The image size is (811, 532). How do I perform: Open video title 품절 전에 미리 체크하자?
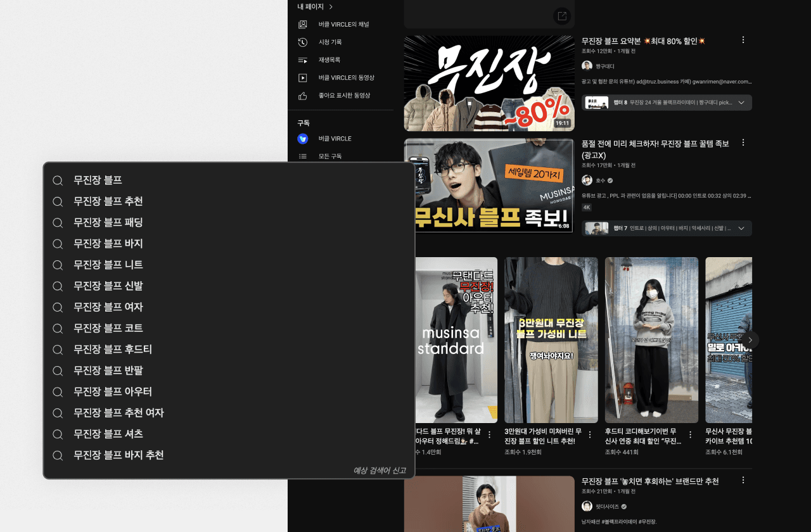(655, 149)
